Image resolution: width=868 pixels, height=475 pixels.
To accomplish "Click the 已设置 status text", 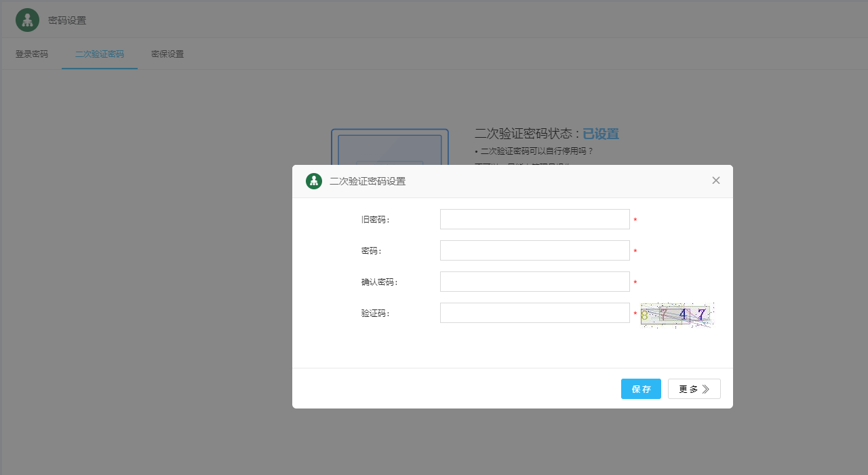I will [x=600, y=134].
